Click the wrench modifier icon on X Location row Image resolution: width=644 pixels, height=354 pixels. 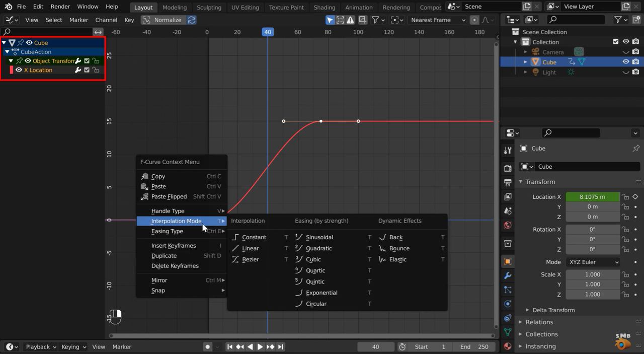click(x=78, y=70)
